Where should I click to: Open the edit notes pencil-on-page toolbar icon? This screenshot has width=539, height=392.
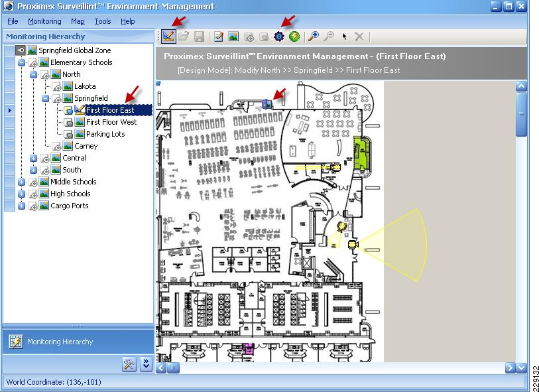[218, 36]
